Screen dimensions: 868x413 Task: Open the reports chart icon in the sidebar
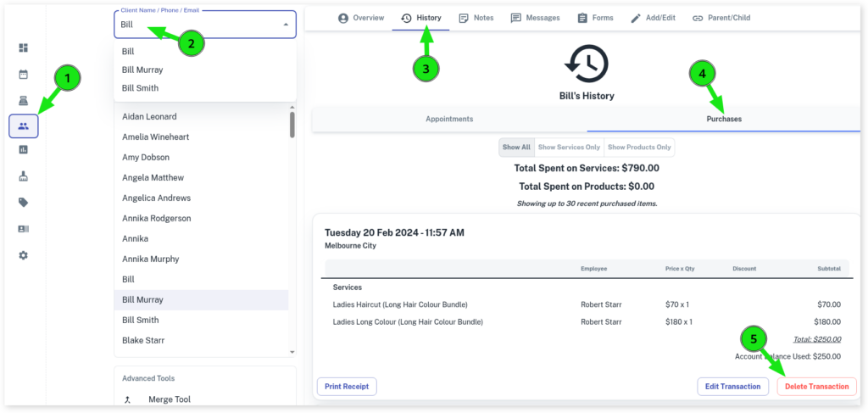pos(24,150)
